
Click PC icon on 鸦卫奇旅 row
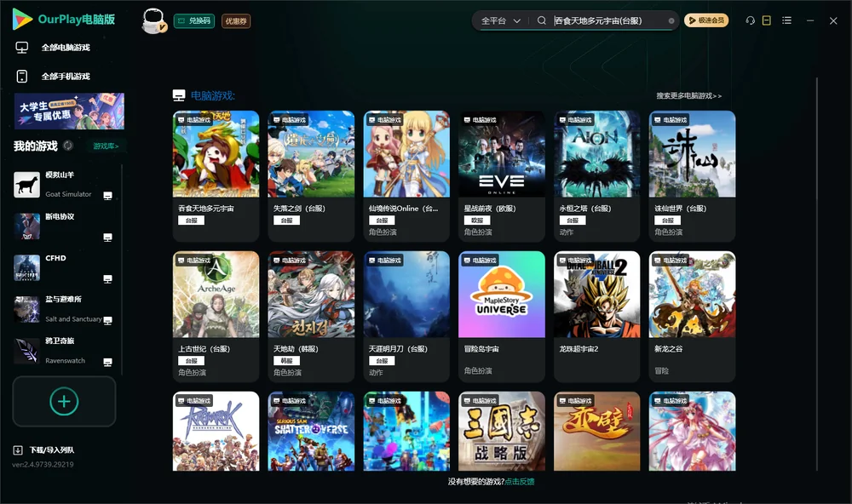coord(107,363)
